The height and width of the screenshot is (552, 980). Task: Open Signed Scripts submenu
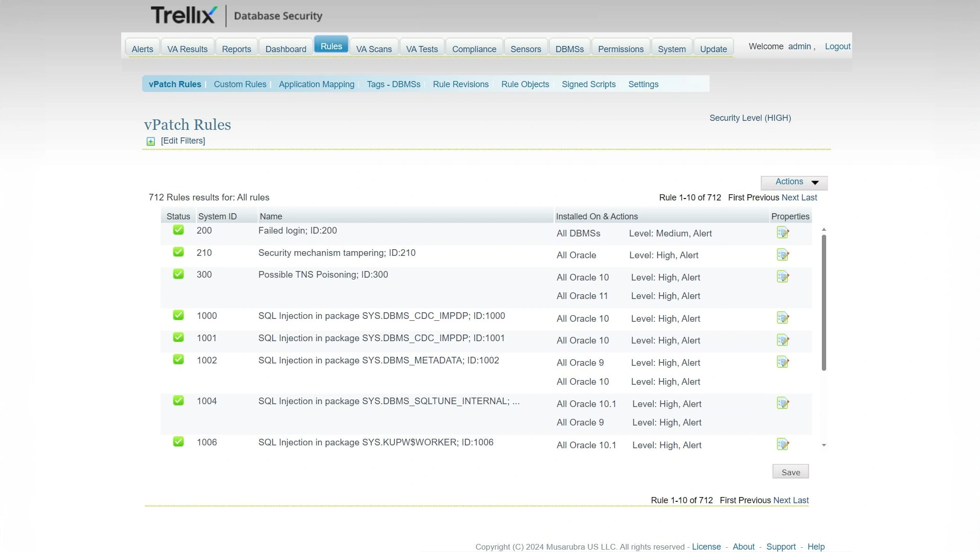coord(588,84)
